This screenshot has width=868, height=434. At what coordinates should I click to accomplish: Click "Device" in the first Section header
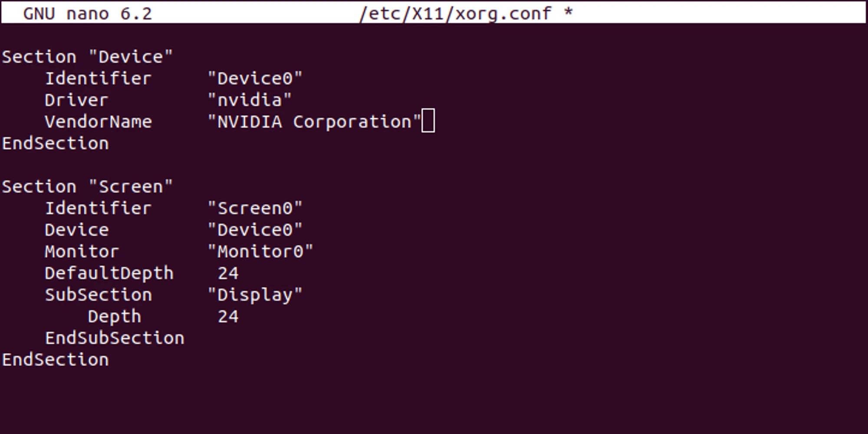(x=131, y=57)
